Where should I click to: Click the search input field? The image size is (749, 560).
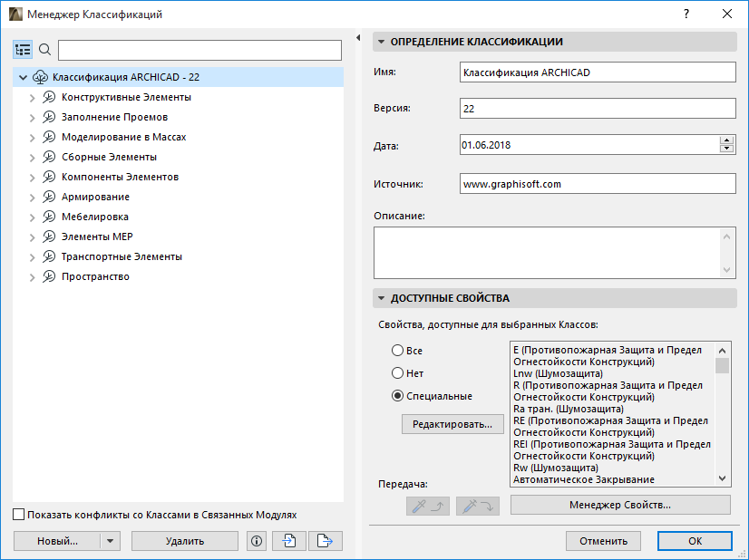point(199,50)
